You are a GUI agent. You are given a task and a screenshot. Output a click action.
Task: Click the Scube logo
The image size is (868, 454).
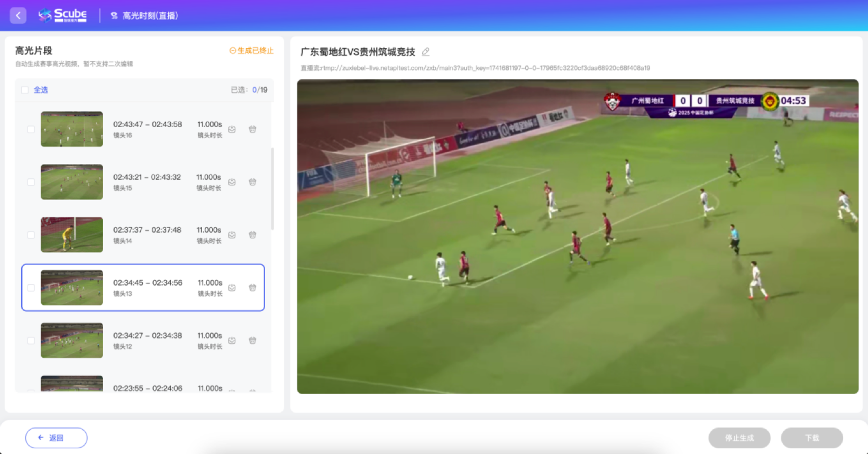click(x=62, y=15)
